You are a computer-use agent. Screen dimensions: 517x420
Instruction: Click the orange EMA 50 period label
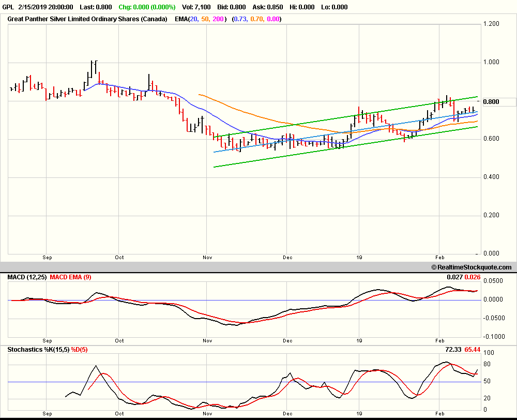point(205,19)
